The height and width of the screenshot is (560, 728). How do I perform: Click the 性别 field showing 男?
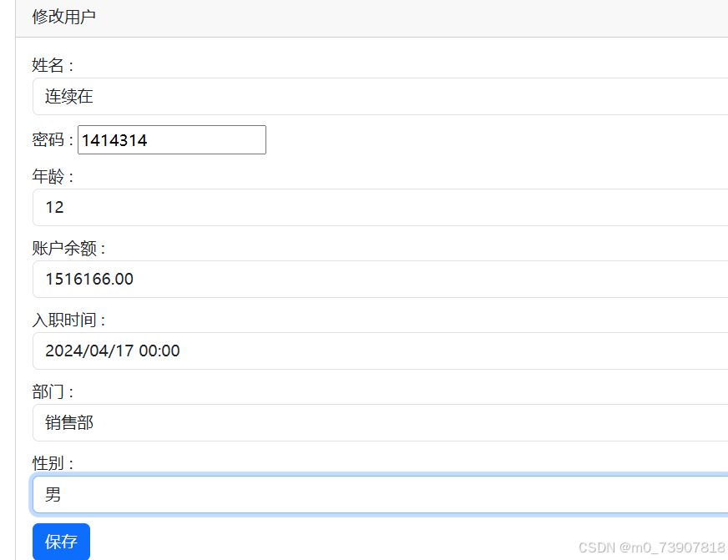click(380, 495)
